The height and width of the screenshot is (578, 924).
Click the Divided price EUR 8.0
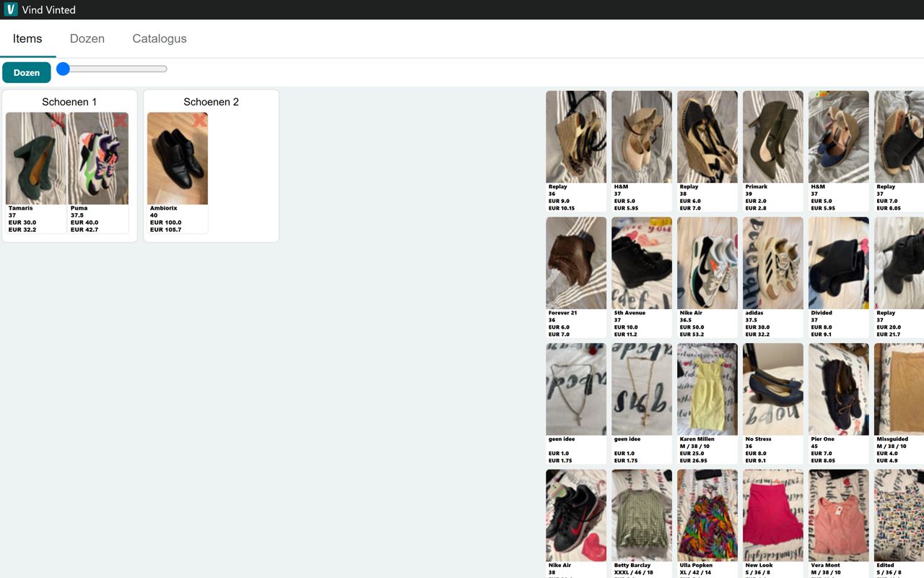[x=822, y=327]
